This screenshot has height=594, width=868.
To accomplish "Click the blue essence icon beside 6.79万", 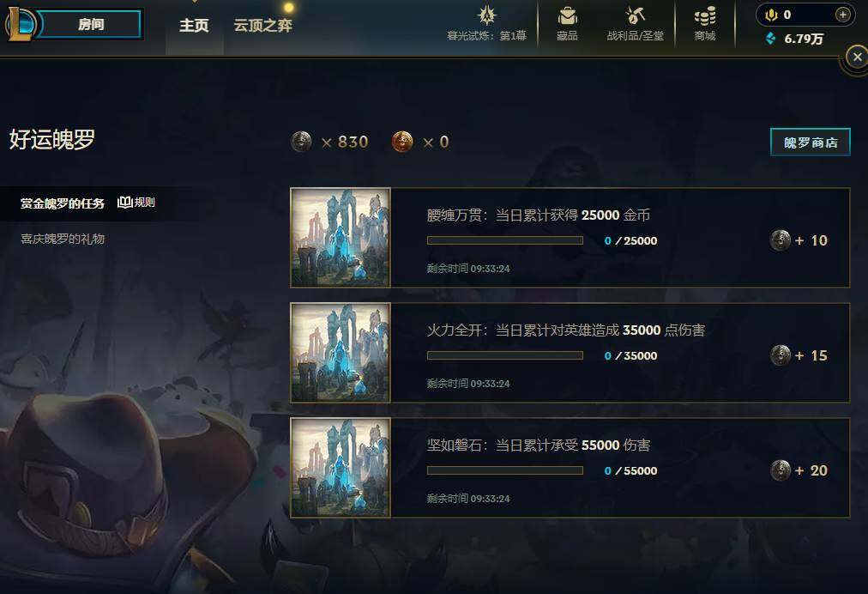I will pyautogui.click(x=770, y=39).
